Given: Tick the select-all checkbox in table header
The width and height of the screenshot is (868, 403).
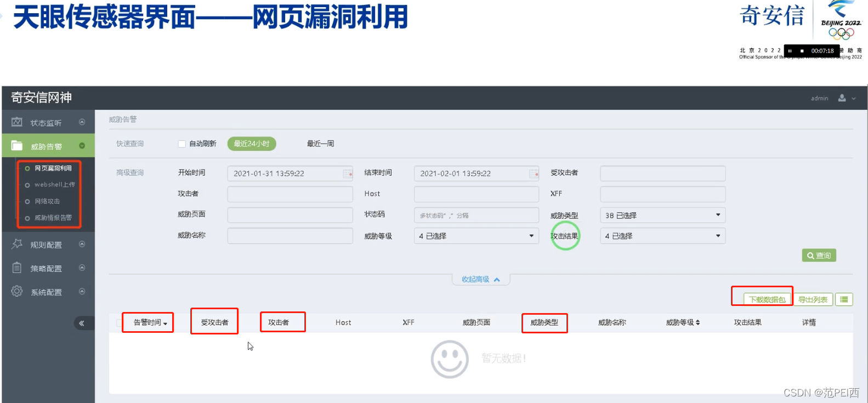Looking at the screenshot, I should point(119,323).
